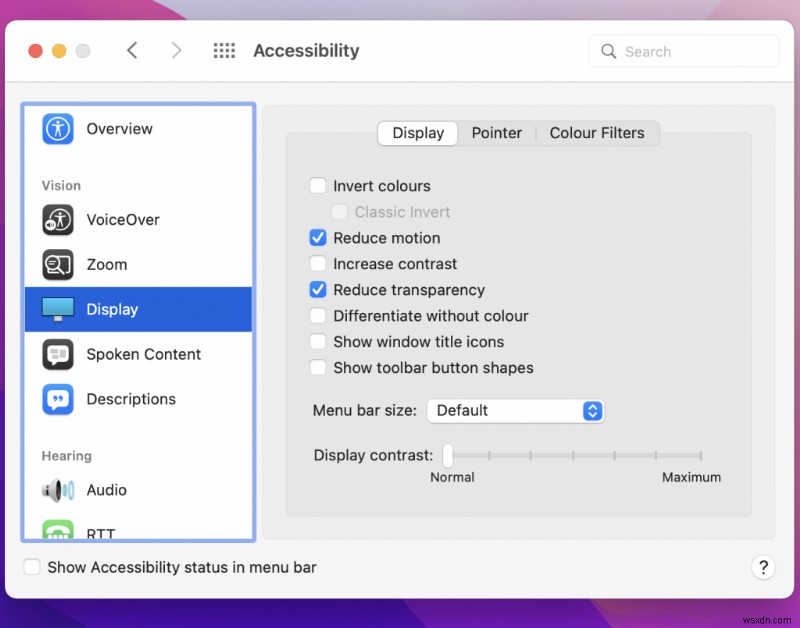The width and height of the screenshot is (800, 628).
Task: Uncheck Reduce transparency
Action: pos(318,290)
